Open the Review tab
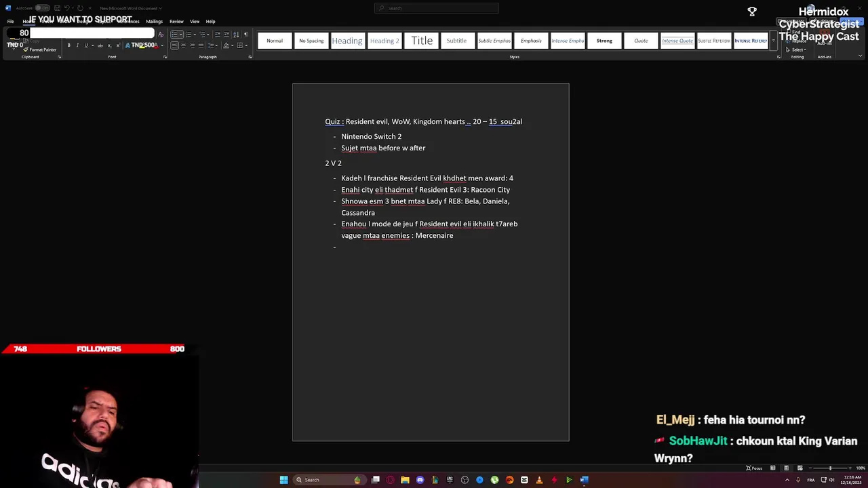868x488 pixels. (176, 21)
